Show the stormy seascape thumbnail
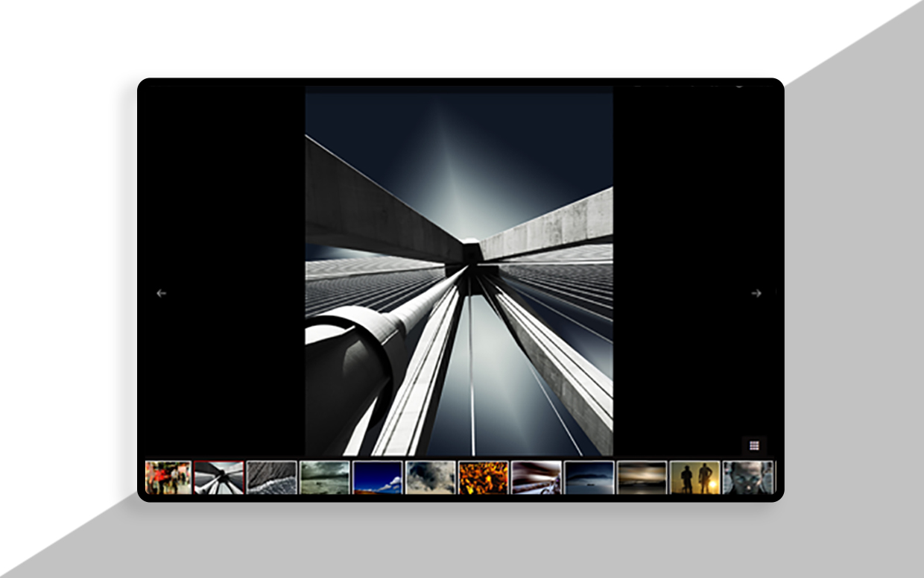This screenshot has height=578, width=924. [325, 477]
